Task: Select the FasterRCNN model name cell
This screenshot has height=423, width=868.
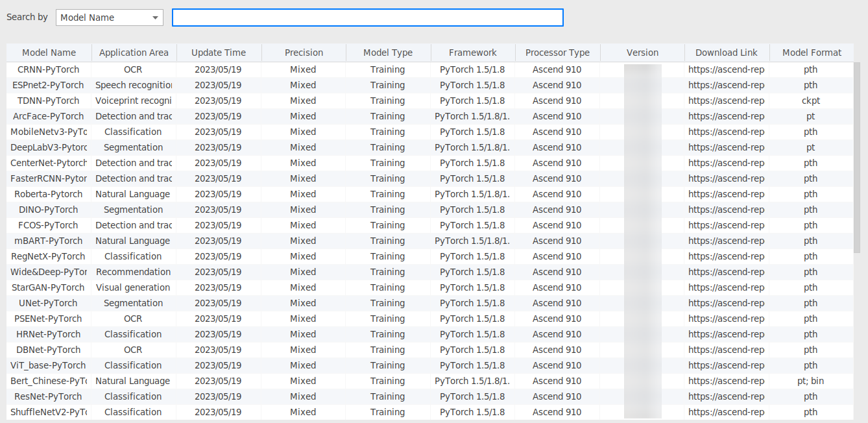Action: (49, 178)
